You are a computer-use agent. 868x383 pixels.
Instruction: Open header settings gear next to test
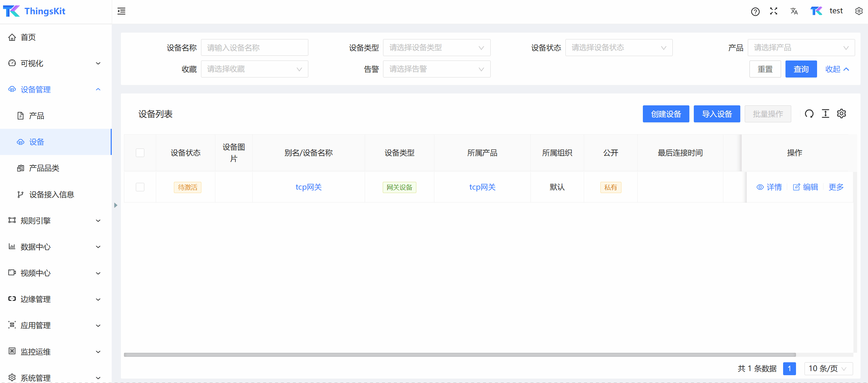858,11
